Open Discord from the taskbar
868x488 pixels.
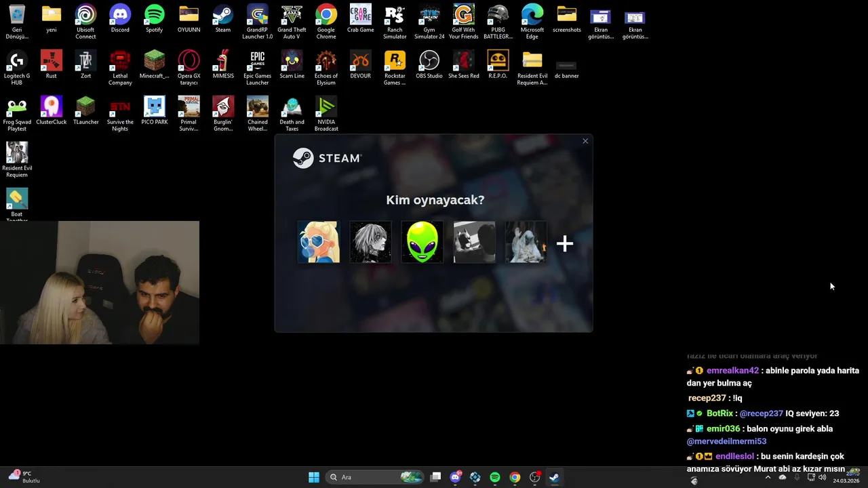456,477
